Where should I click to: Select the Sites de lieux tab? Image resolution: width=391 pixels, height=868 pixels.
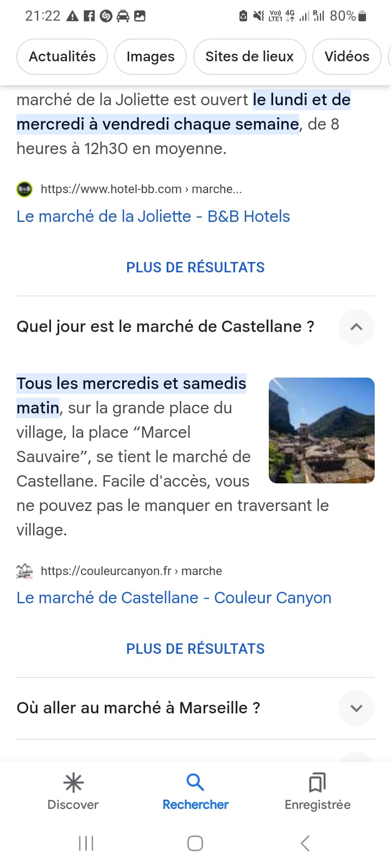tap(249, 56)
